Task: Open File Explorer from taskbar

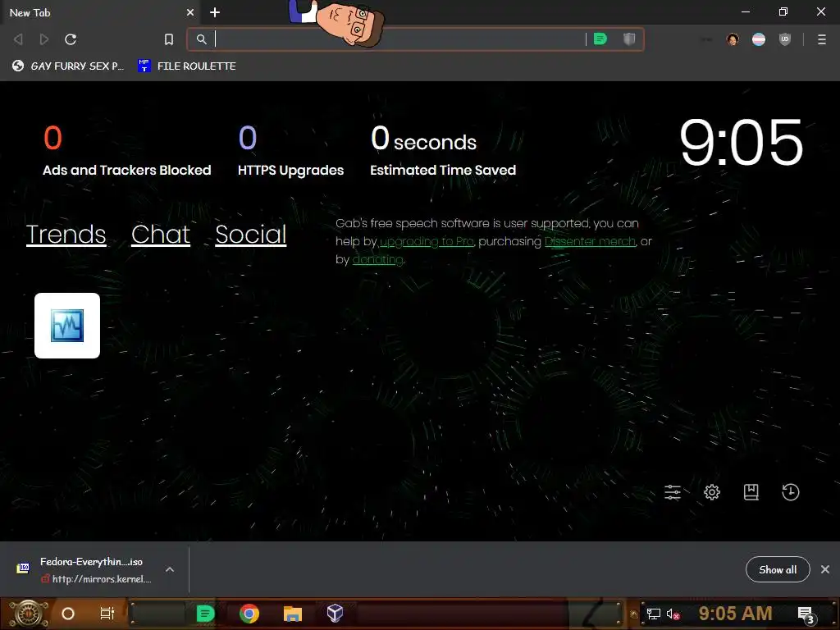Action: 293,614
